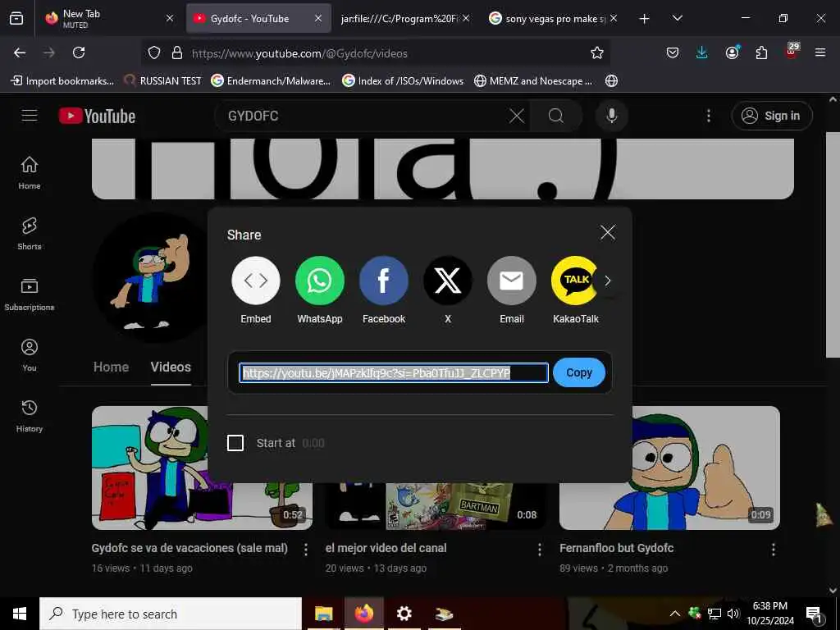Screen dimensions: 840x630
Task: Open Shorts in YouTube sidebar
Action: [x=30, y=234]
